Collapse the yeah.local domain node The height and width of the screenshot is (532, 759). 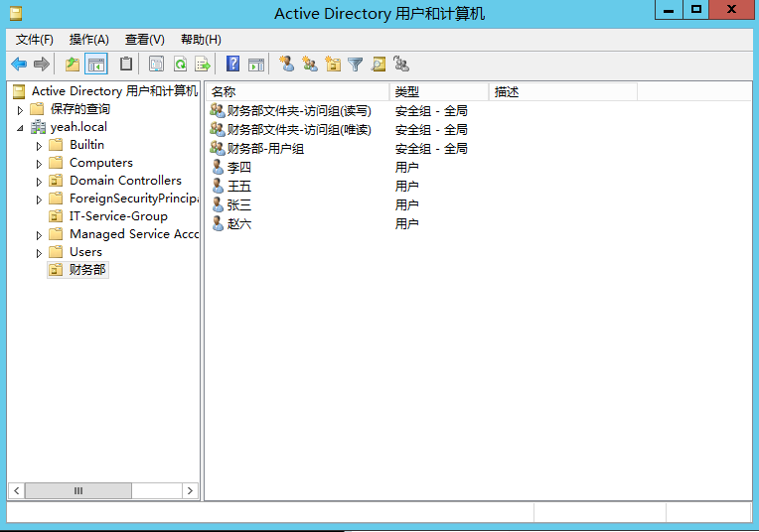tap(20, 128)
